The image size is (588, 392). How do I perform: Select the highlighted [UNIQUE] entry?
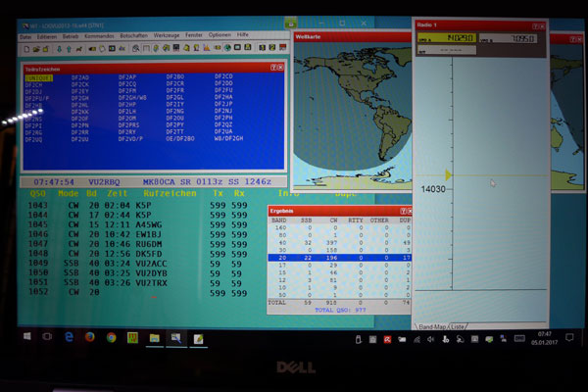[38, 78]
